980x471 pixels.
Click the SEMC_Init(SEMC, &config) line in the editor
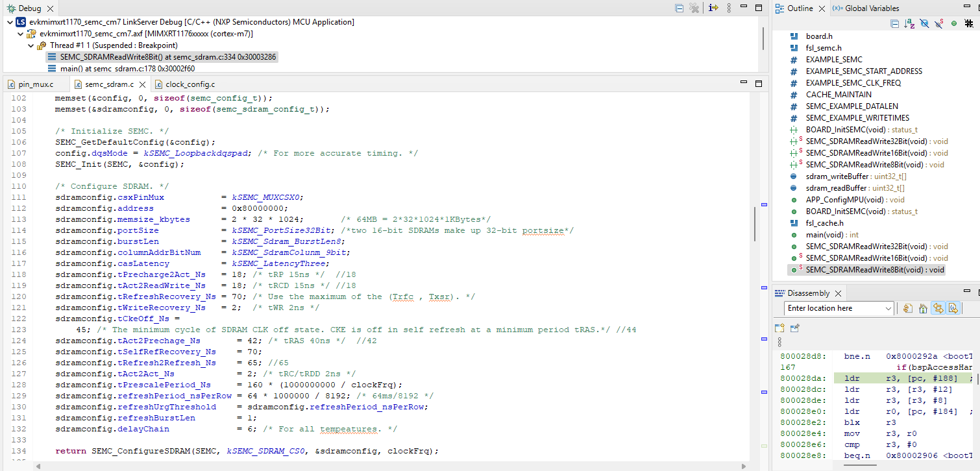point(120,164)
